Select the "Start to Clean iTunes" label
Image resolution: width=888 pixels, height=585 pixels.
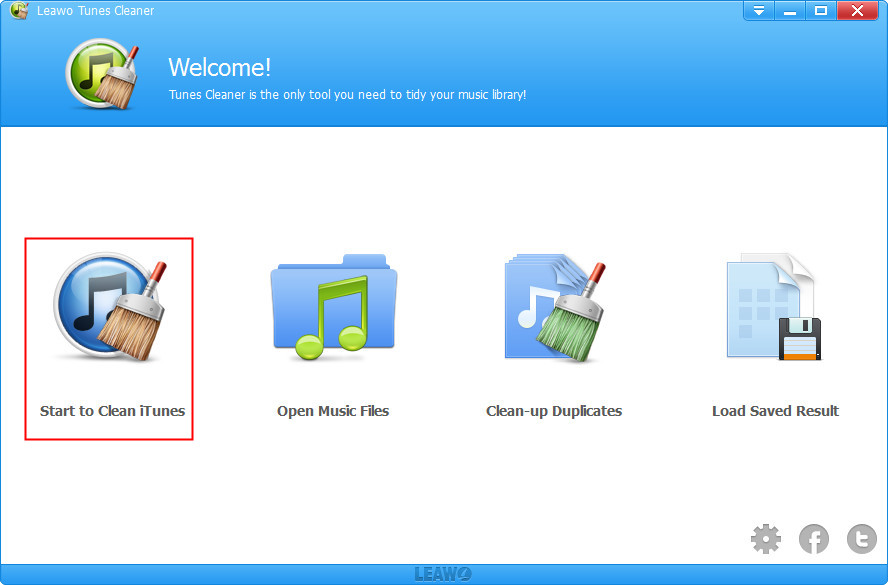[112, 411]
